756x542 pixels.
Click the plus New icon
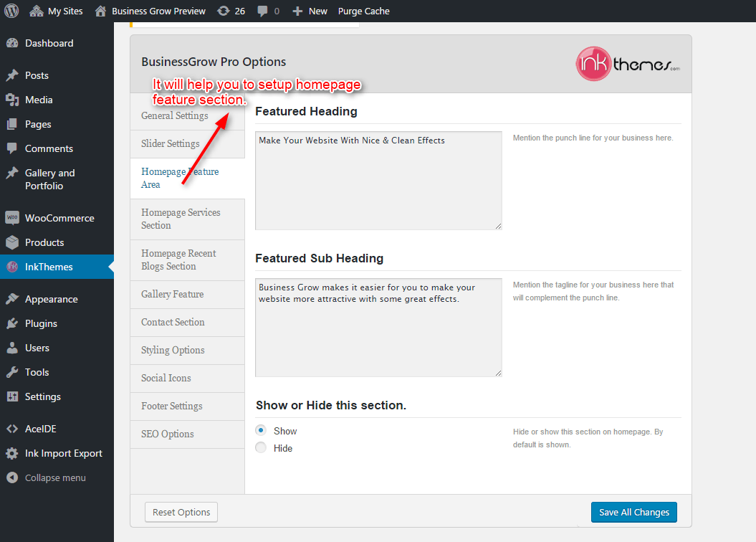pyautogui.click(x=297, y=11)
